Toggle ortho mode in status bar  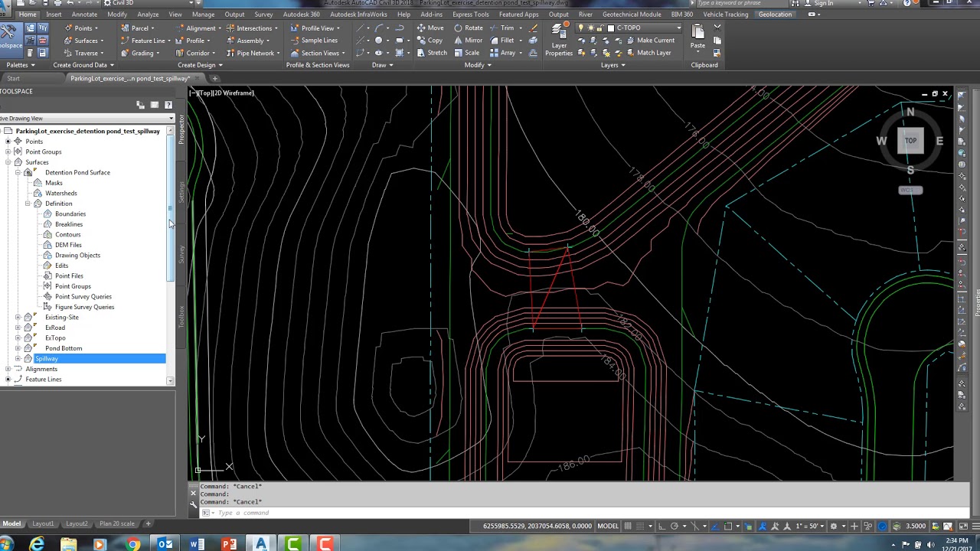pos(662,526)
